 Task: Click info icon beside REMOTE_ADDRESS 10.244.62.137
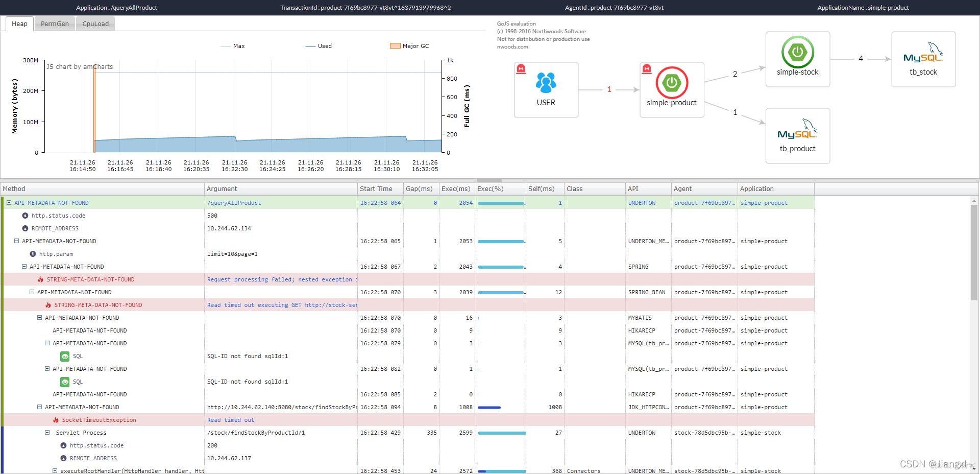63,458
